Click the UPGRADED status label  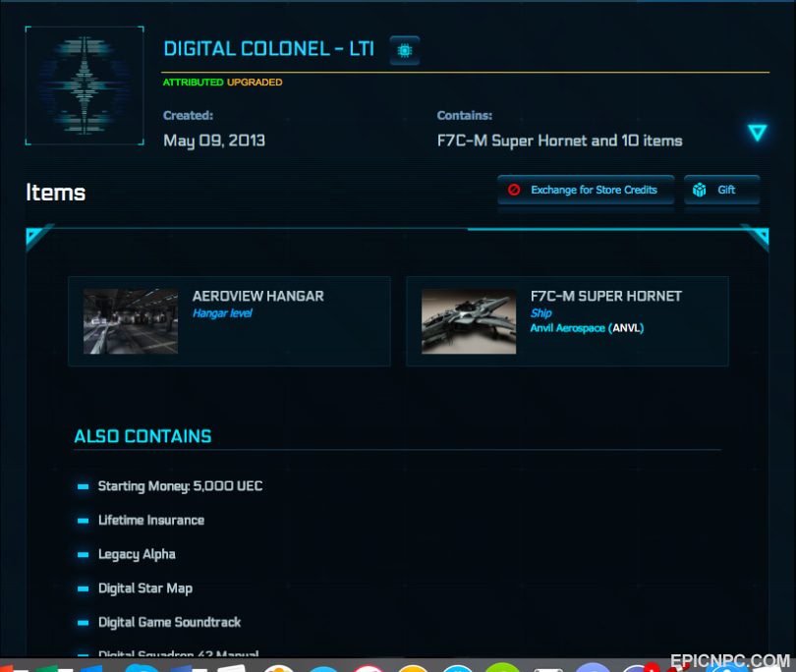pos(255,83)
